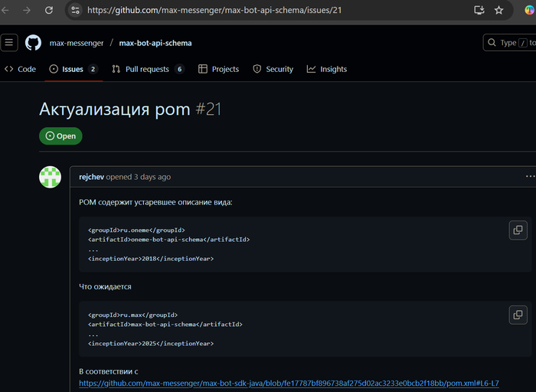
Task: Click the install app icon in address bar
Action: (479, 11)
